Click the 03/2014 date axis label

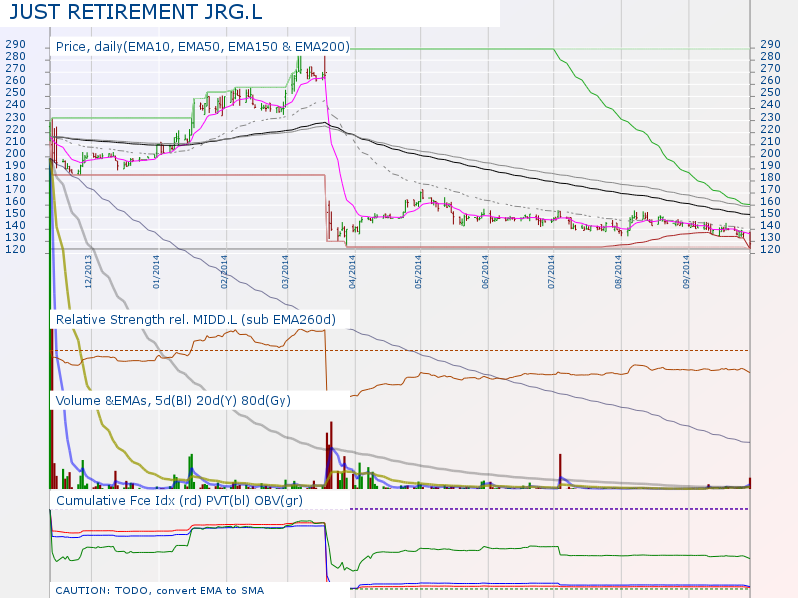(x=286, y=271)
